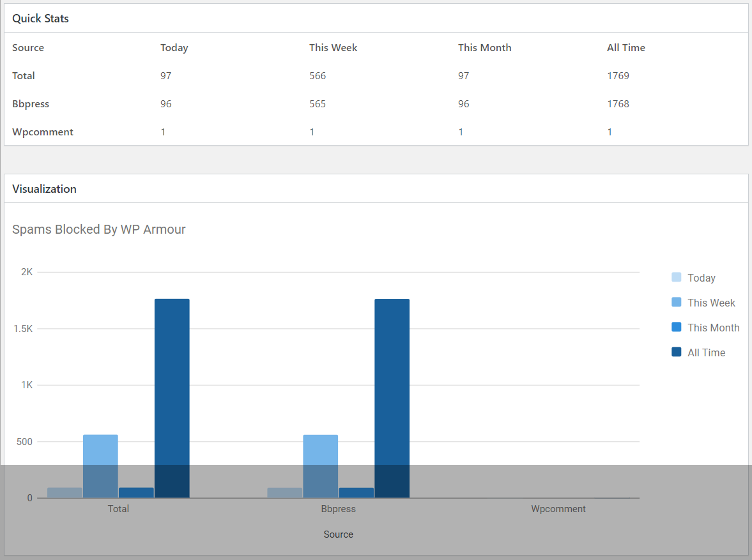Click the chart title Spams Blocked By WP Armour
The width and height of the screenshot is (752, 560).
[x=98, y=229]
